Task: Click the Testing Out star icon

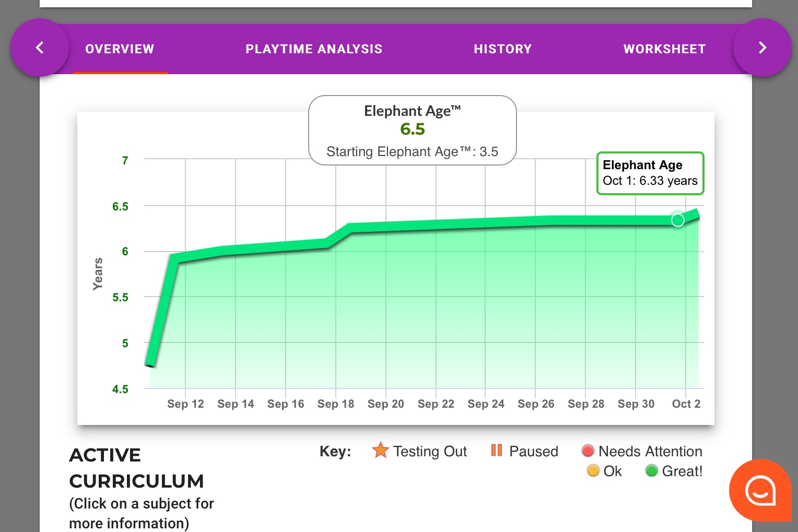Action: [x=380, y=451]
